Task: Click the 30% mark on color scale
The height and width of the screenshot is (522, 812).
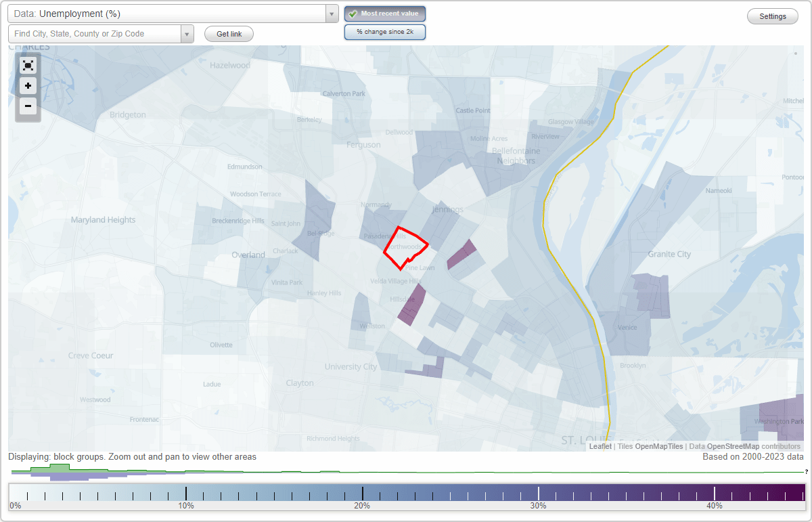Action: click(538, 506)
